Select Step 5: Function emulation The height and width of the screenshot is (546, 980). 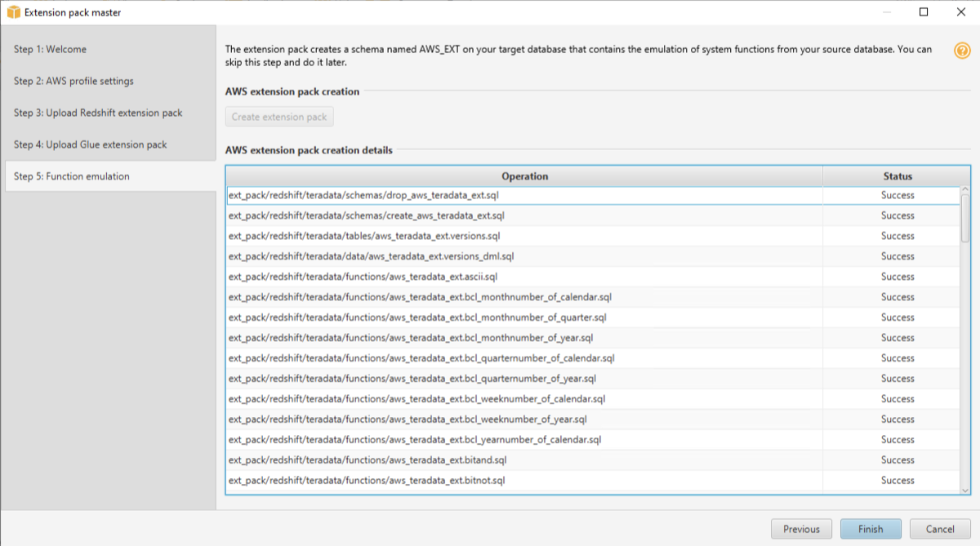click(x=69, y=176)
